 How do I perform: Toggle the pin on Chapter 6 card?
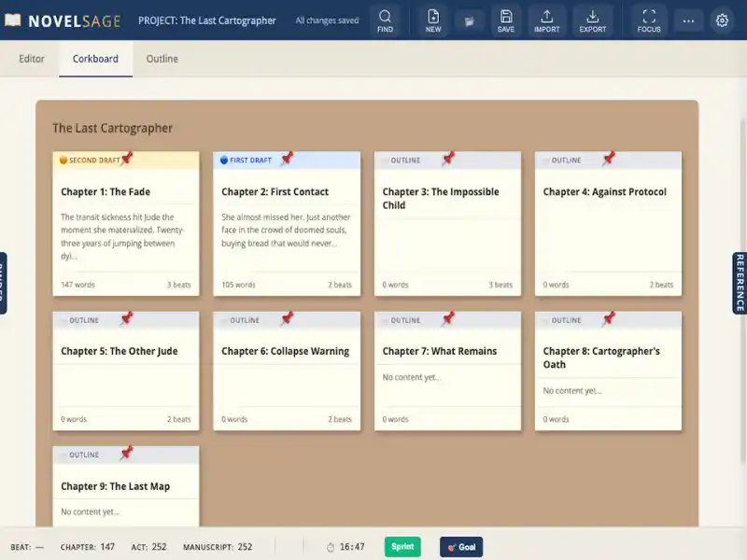click(x=288, y=318)
